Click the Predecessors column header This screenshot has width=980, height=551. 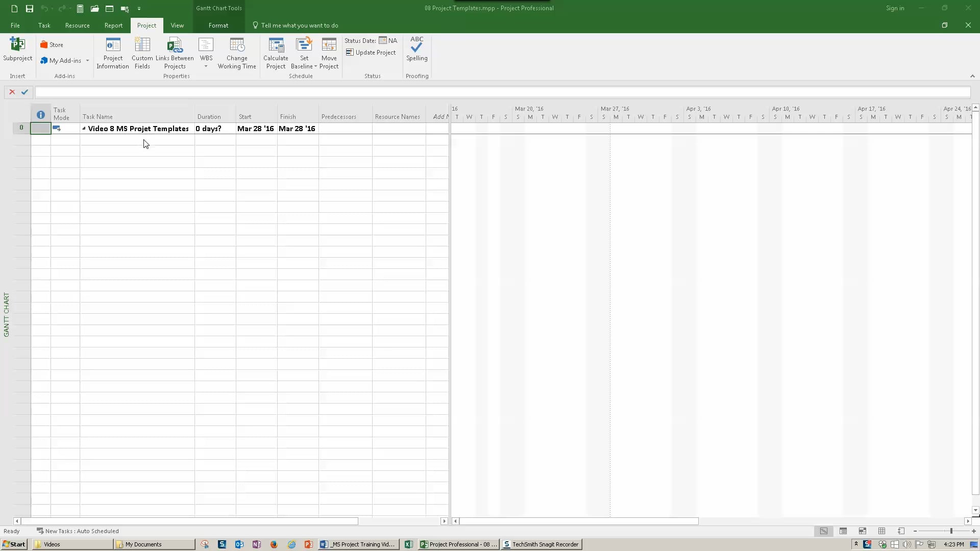pos(346,113)
